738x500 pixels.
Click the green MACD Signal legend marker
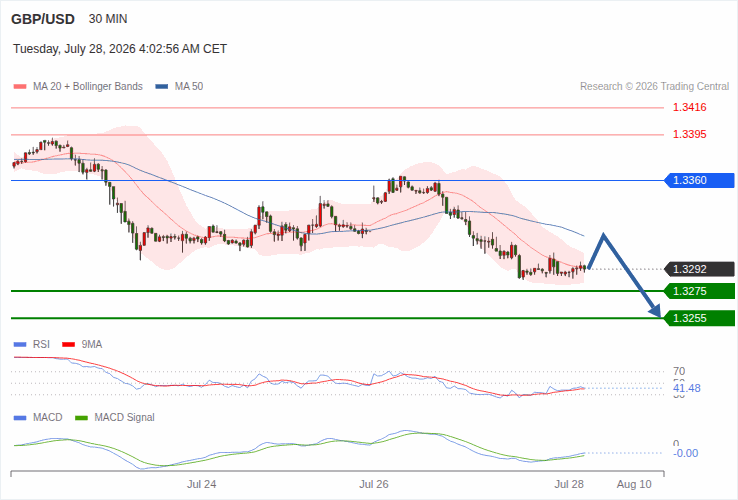81,418
